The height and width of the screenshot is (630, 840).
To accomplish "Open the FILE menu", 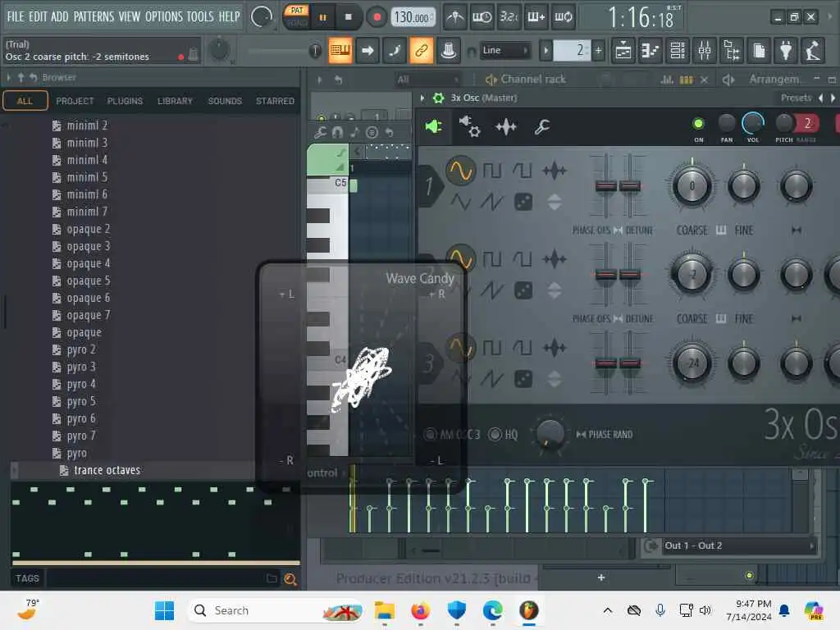I will pyautogui.click(x=16, y=16).
